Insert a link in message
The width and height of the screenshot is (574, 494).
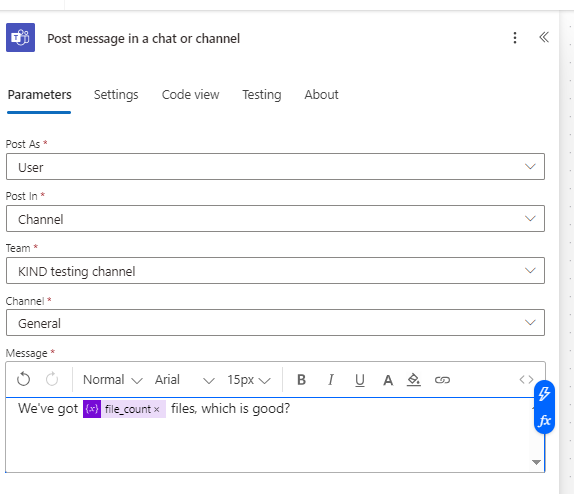(x=442, y=380)
